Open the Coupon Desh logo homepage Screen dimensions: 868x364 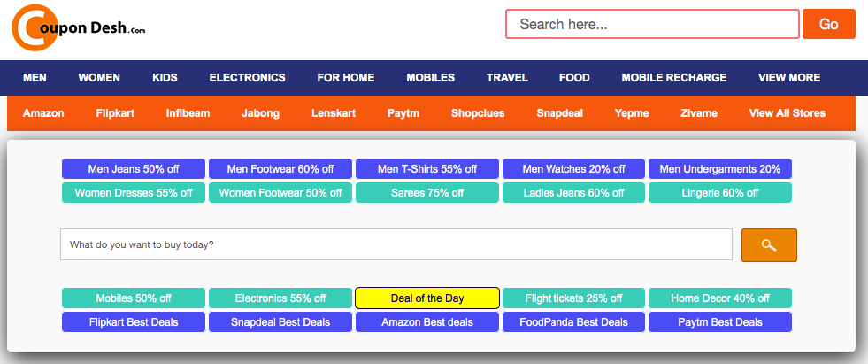click(79, 27)
